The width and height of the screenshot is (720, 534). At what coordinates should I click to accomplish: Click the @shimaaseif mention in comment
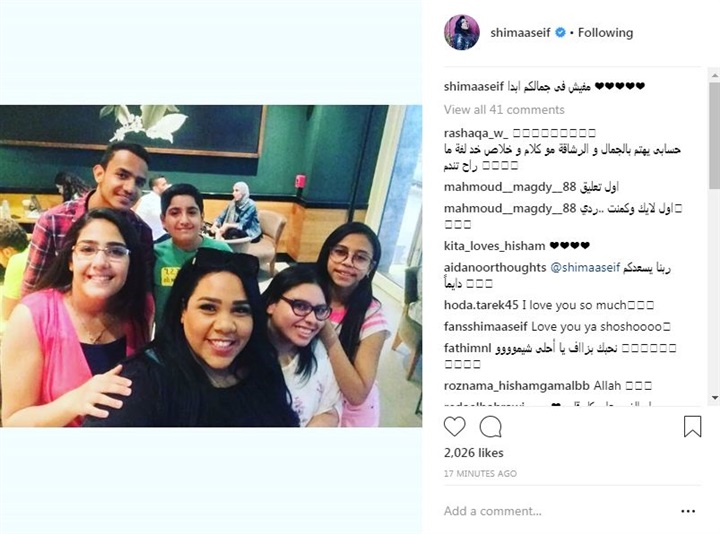[x=585, y=267]
